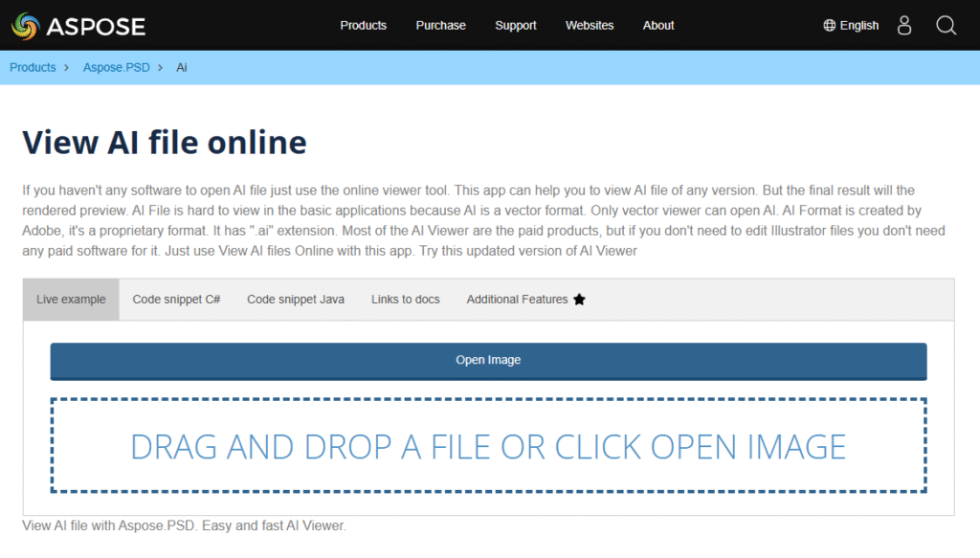Open the Products menu in header
The width and height of the screenshot is (980, 558).
[x=363, y=26]
